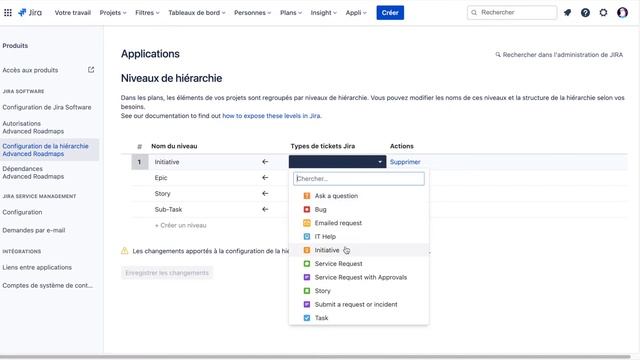Screen dimensions: 640x360
Task: Open the notifications bell icon
Action: coord(567,13)
